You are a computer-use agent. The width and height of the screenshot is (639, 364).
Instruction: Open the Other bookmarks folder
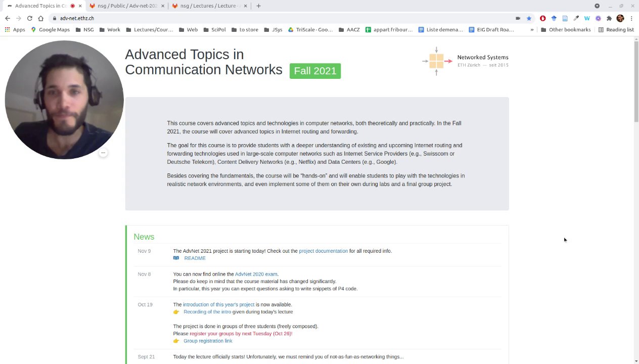(565, 30)
